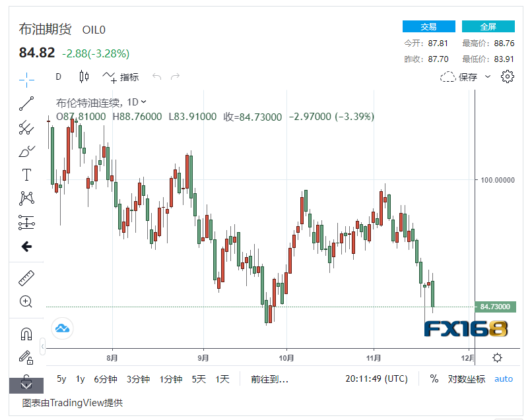Open the XABCD pattern tool
This screenshot has height=420, width=532.
click(x=26, y=198)
